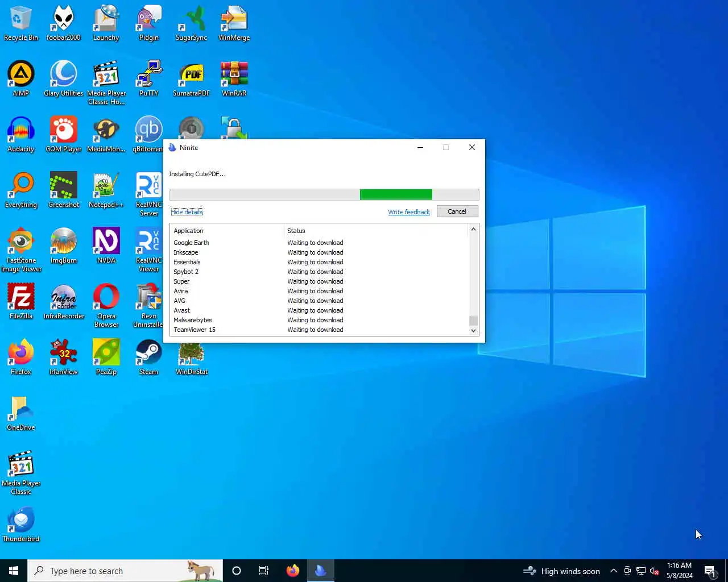
Task: Select the RealVNC Server desktop icon
Action: point(148,194)
